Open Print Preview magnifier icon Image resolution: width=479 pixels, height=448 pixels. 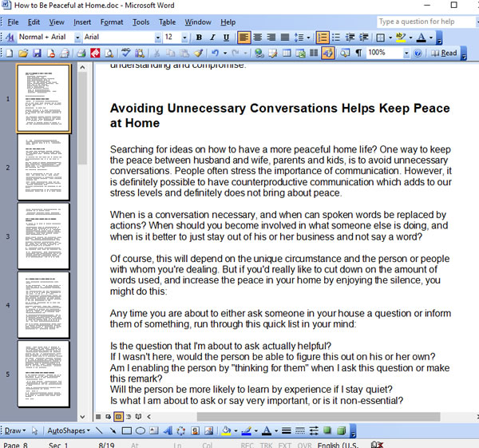[x=109, y=54]
